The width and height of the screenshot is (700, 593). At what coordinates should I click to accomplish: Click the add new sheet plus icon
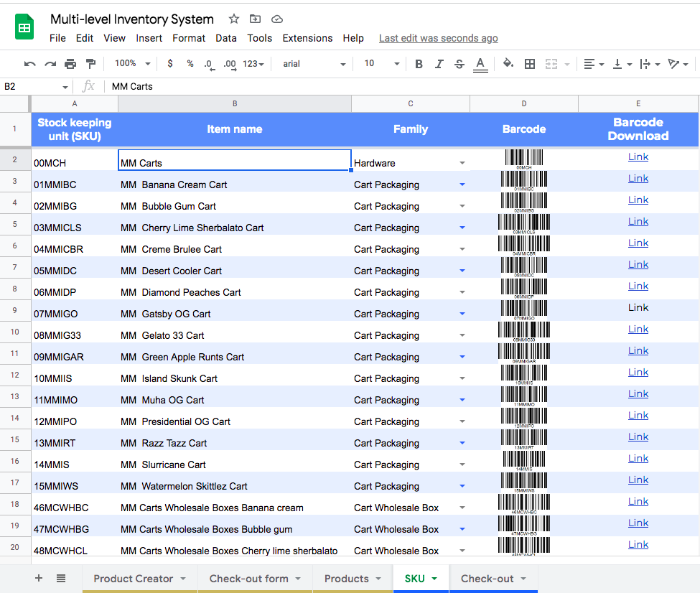coord(39,579)
